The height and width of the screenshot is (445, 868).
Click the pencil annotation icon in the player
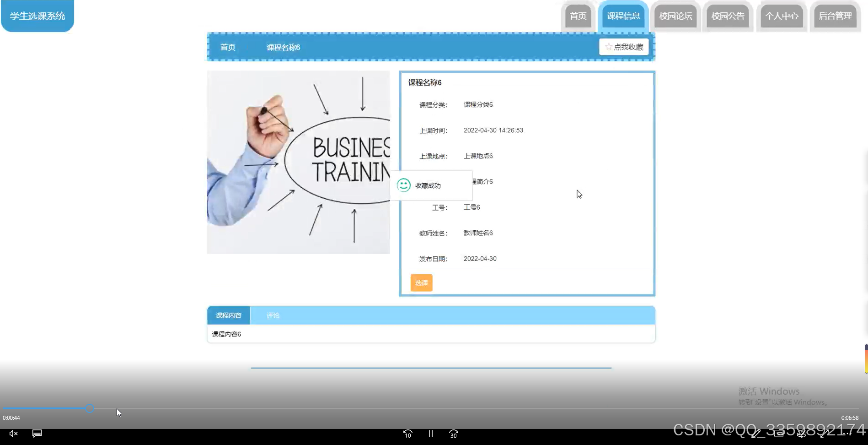coord(755,434)
